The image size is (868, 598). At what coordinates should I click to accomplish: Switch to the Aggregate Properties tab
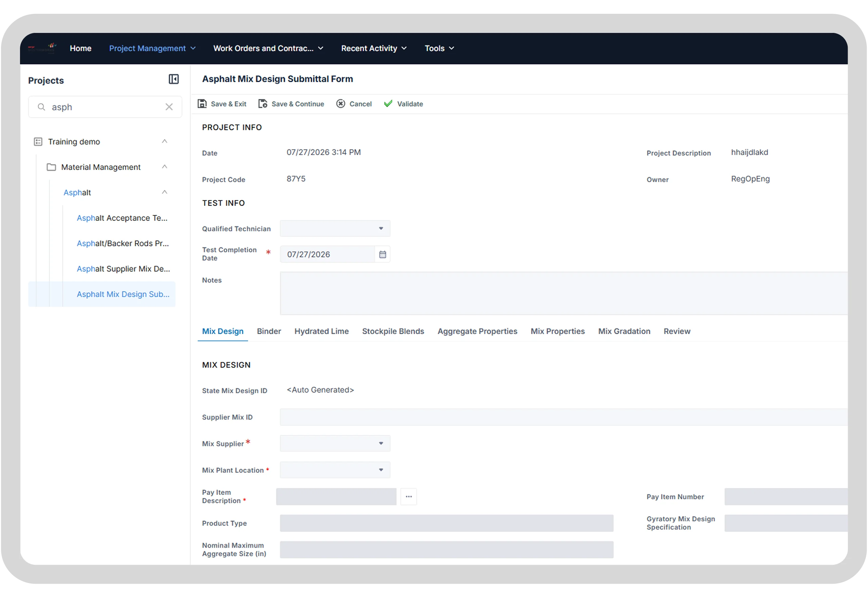(477, 332)
